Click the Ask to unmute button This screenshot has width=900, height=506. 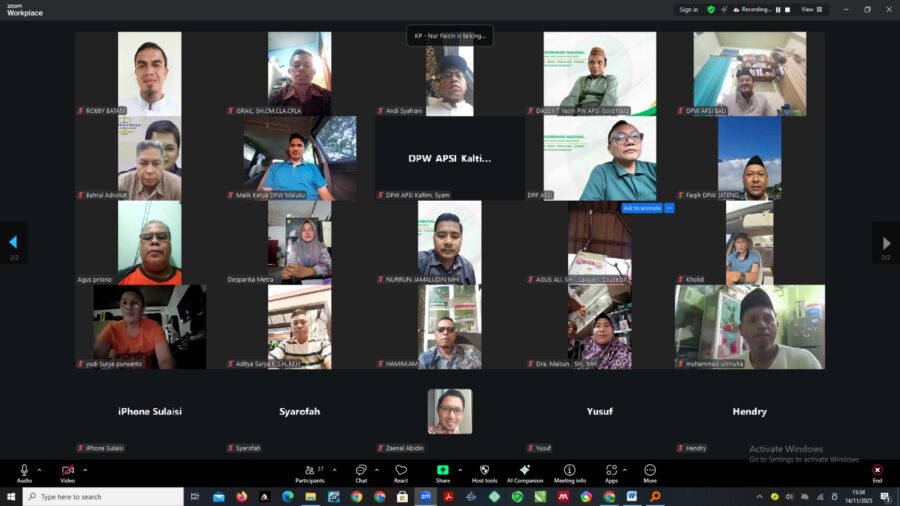(x=641, y=208)
